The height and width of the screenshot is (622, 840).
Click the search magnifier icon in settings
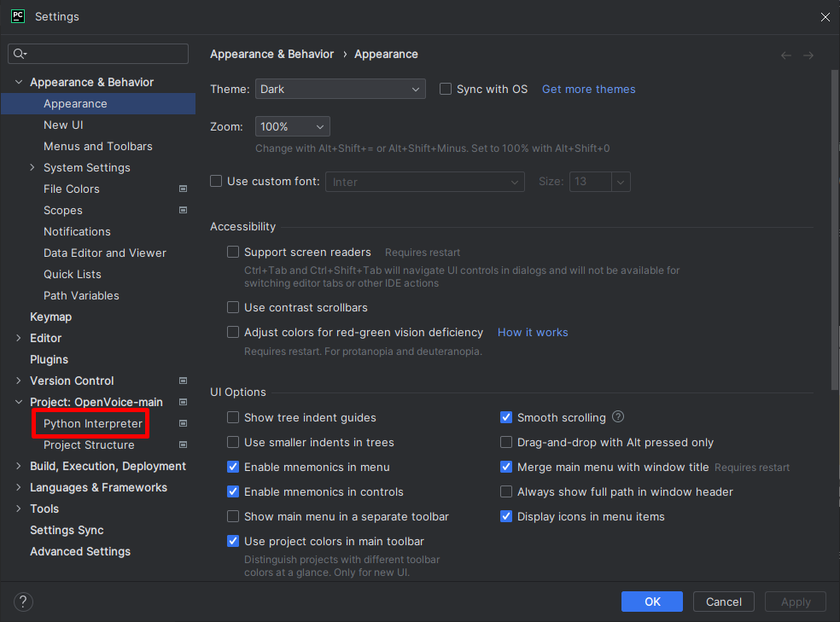click(20, 54)
